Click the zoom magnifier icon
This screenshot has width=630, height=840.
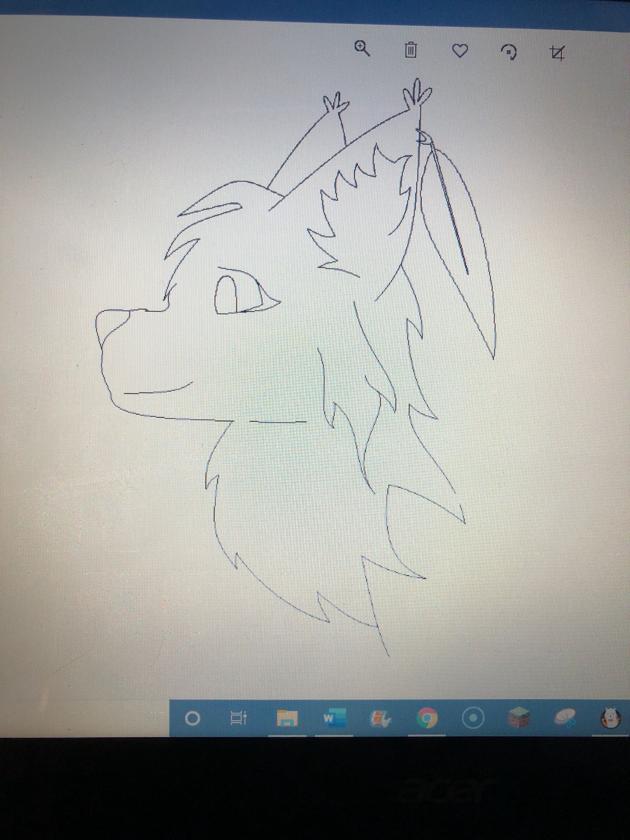(362, 49)
